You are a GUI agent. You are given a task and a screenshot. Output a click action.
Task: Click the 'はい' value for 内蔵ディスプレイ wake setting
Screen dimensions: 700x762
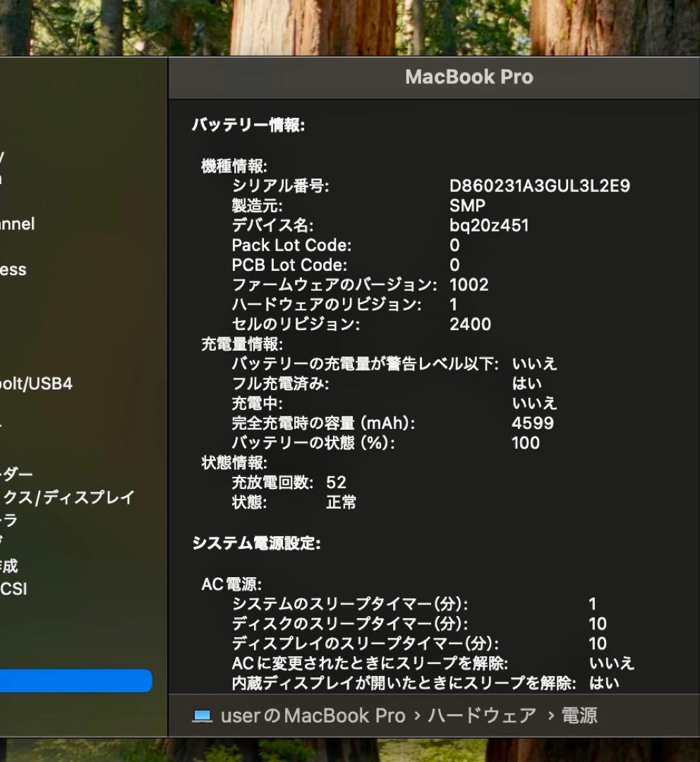point(604,683)
